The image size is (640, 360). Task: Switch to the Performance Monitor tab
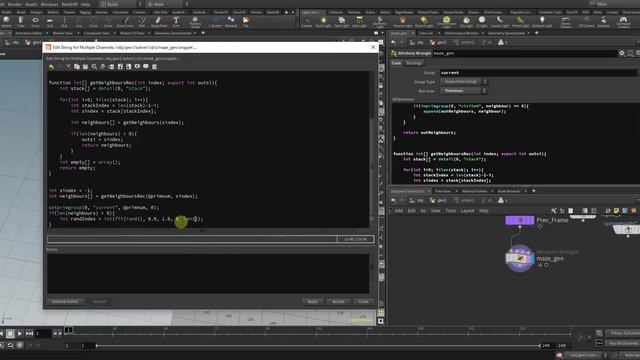pyautogui.click(x=461, y=33)
